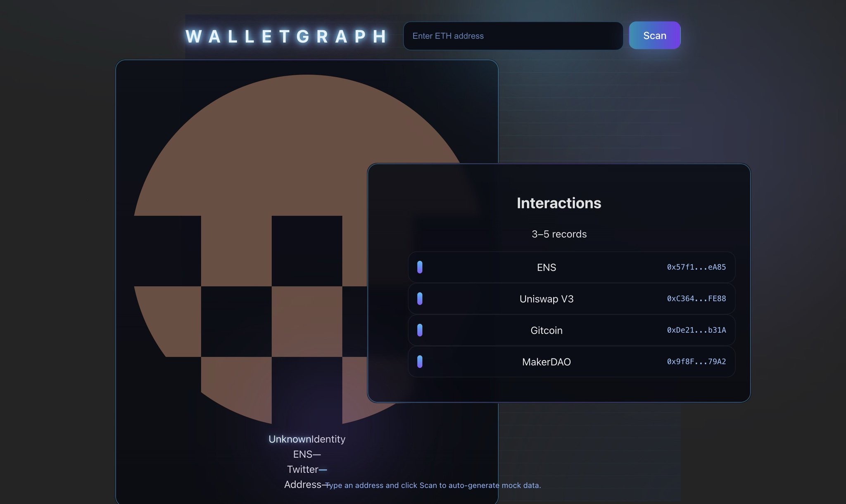Click address 0xC364...FE88

coord(696,298)
